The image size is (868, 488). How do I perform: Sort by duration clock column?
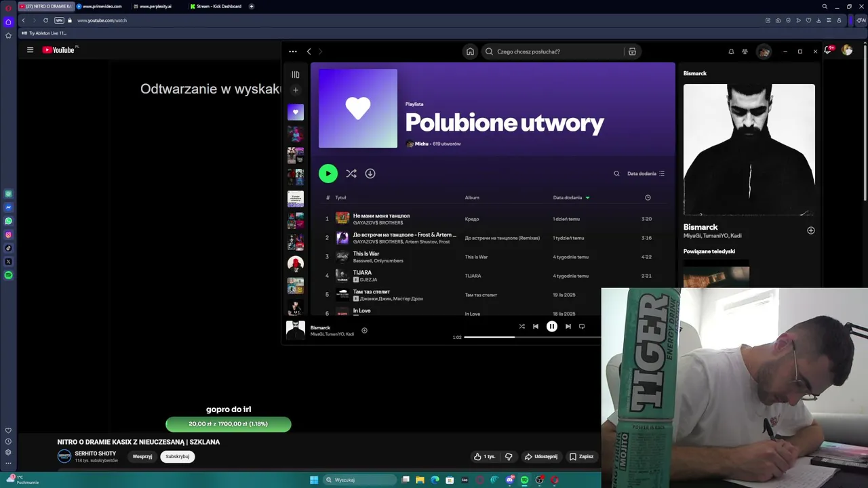pyautogui.click(x=648, y=198)
